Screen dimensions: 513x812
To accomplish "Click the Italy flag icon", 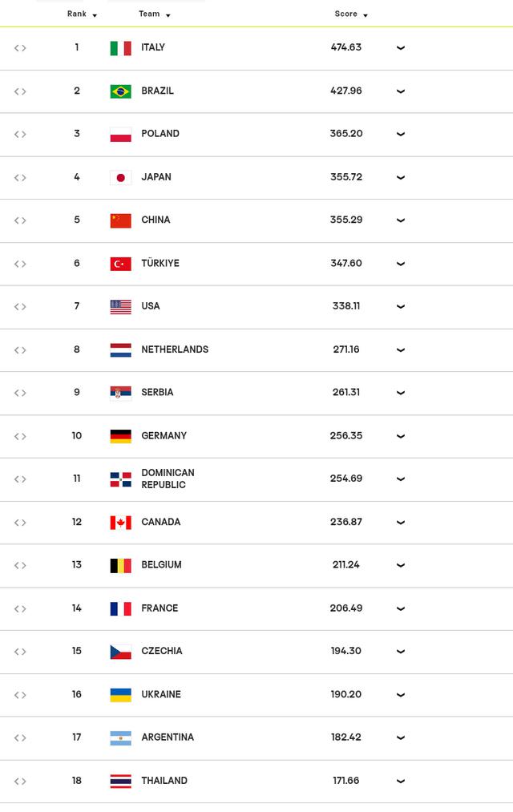I will 120,48.
